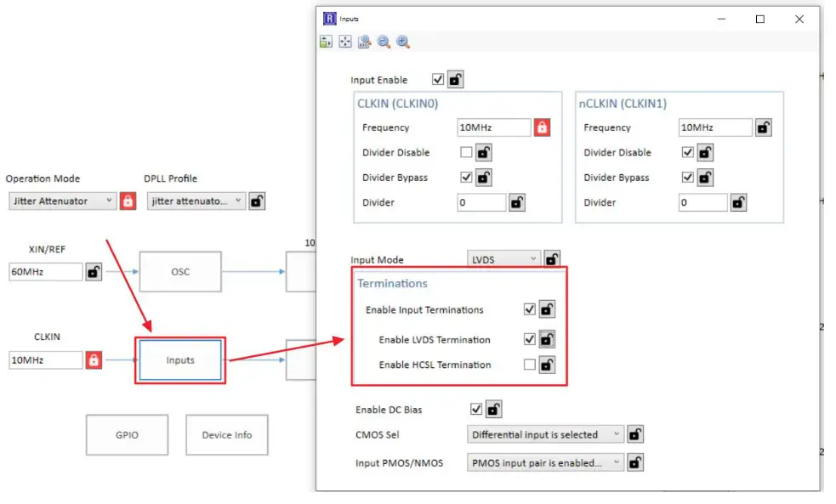Click the nCLKIN Divider value field
The width and height of the screenshot is (836, 504).
tap(702, 202)
